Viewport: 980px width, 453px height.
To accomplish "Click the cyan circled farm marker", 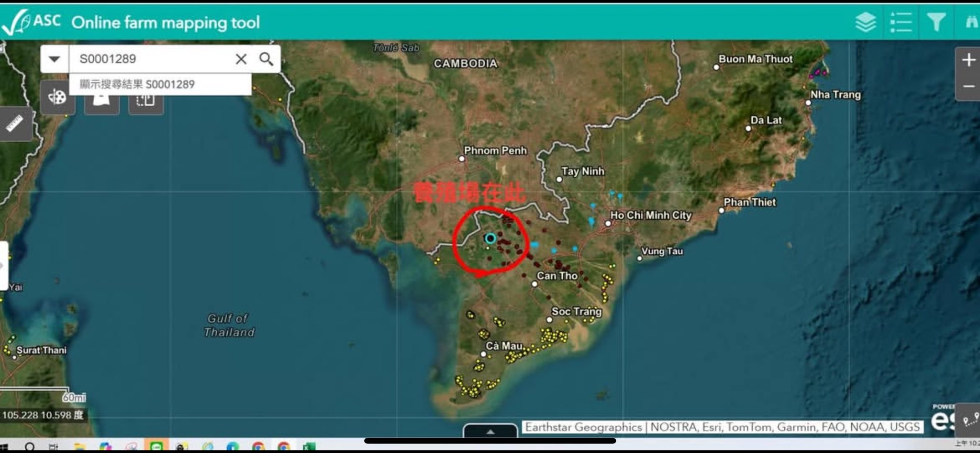I will pyautogui.click(x=490, y=238).
